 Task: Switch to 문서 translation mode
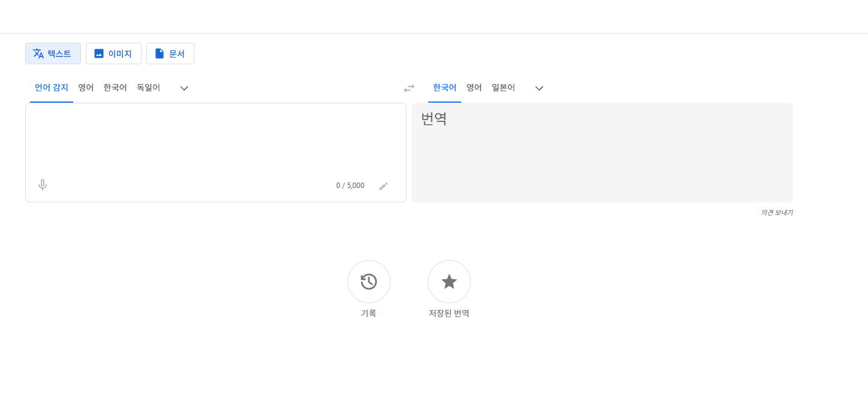pyautogui.click(x=170, y=53)
